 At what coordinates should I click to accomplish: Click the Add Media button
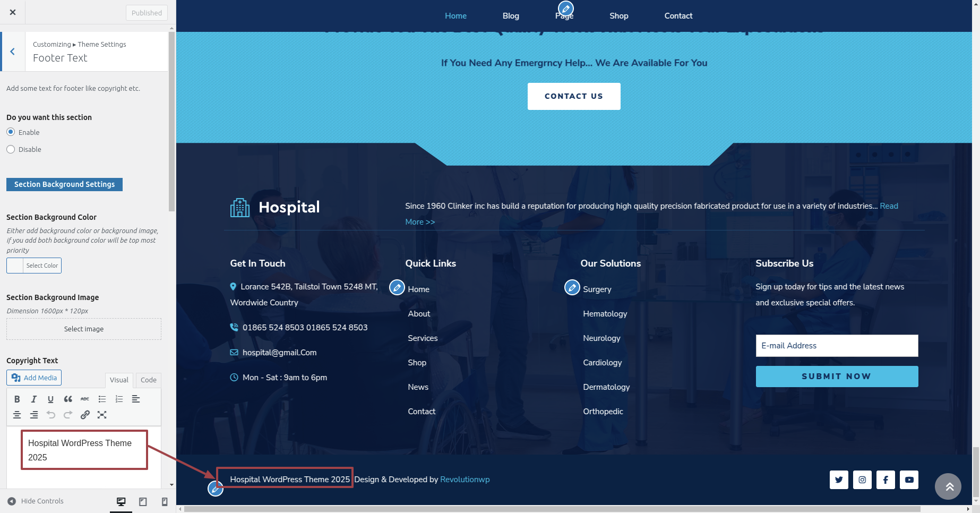click(34, 378)
